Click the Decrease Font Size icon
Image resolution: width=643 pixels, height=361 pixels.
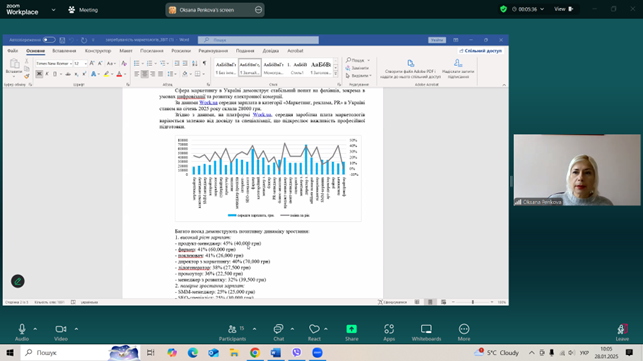click(100, 63)
